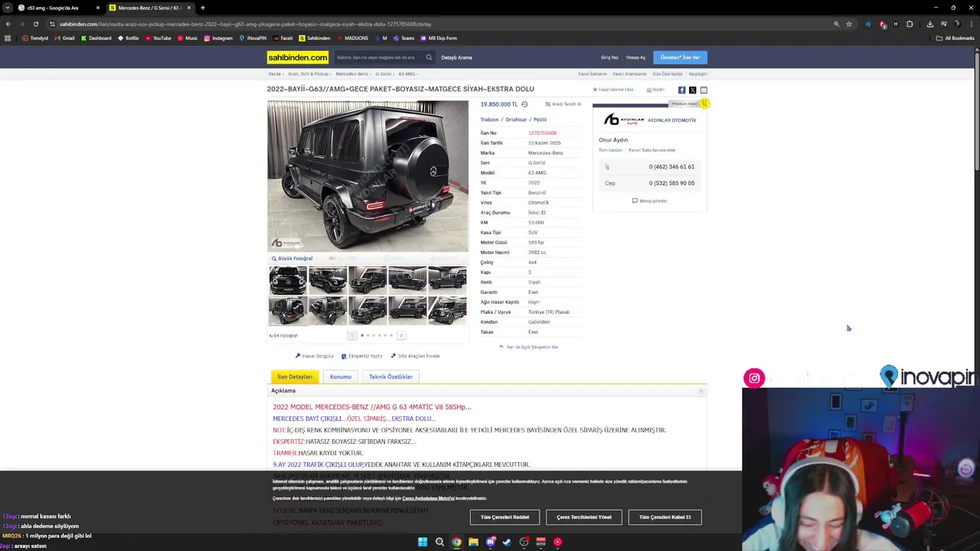Screen dimensions: 980x551
Task: Click Ekspertiz Yaptır link
Action: [362, 356]
